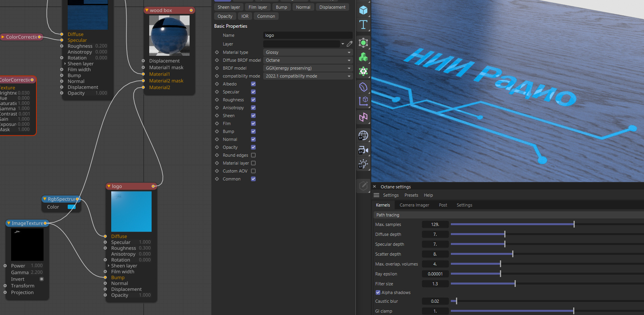Open the Help menu in Octane settings
The image size is (644, 315).
click(428, 195)
